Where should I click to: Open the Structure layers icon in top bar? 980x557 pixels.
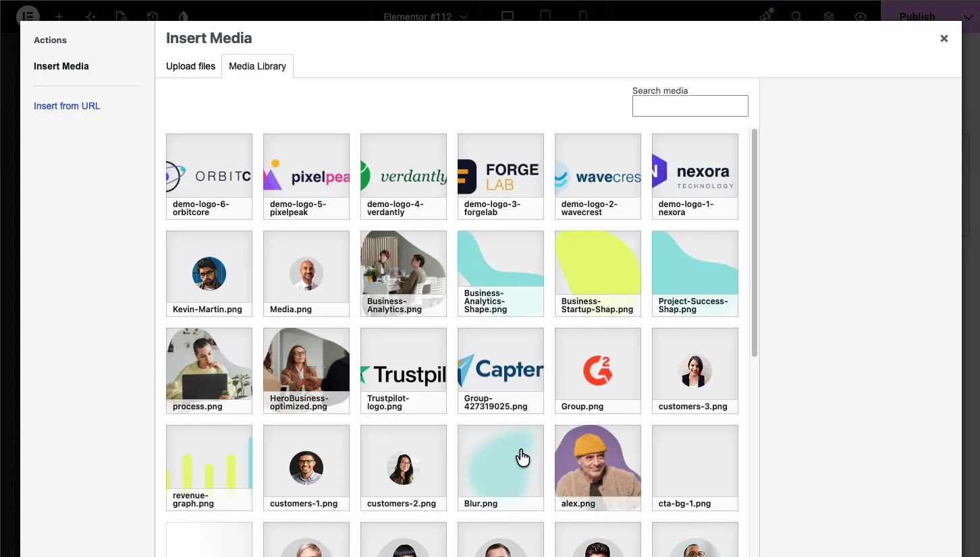click(829, 17)
